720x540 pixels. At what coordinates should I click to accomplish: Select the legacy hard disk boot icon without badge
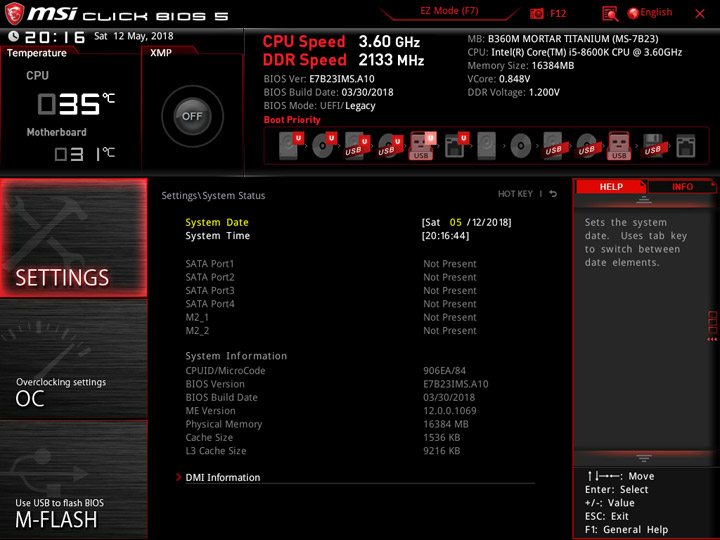(x=487, y=146)
